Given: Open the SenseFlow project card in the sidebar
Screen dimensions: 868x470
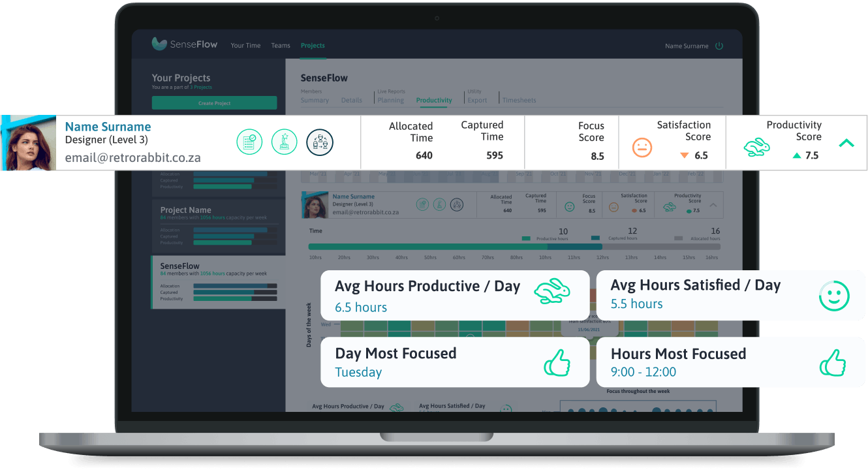Looking at the screenshot, I should tap(218, 282).
